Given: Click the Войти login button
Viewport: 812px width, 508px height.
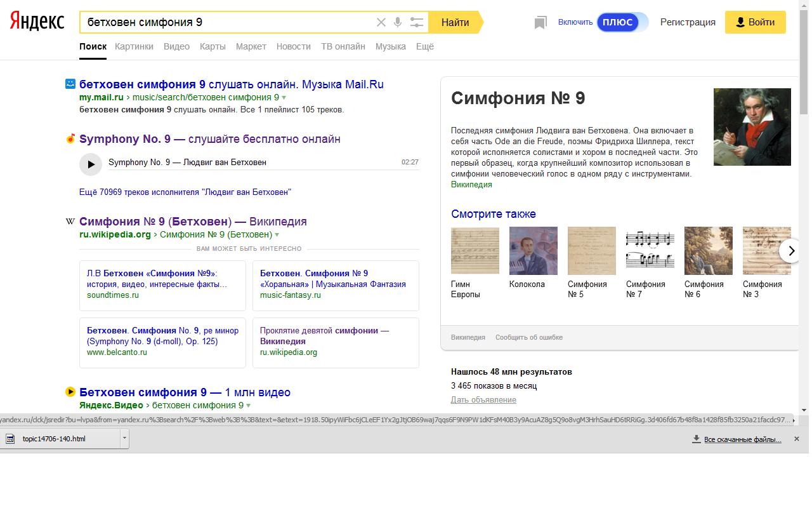Looking at the screenshot, I should point(755,22).
